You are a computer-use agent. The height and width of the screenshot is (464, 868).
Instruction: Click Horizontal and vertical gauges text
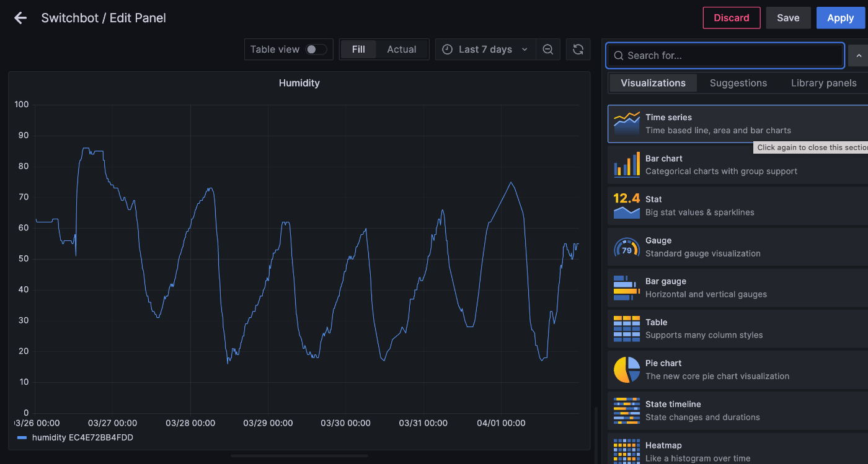[706, 294]
